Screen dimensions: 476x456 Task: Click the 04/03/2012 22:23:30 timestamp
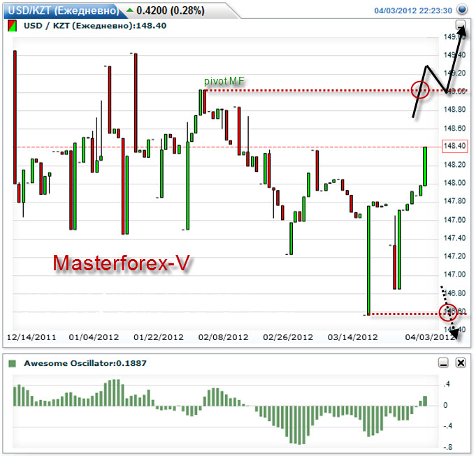click(413, 10)
